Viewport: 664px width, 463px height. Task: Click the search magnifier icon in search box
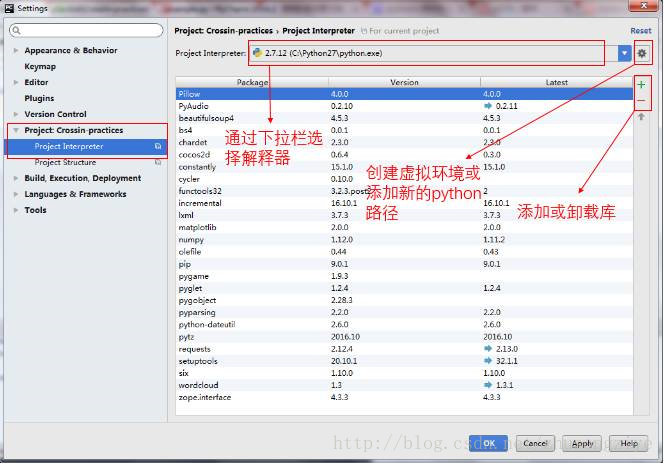coord(16,30)
